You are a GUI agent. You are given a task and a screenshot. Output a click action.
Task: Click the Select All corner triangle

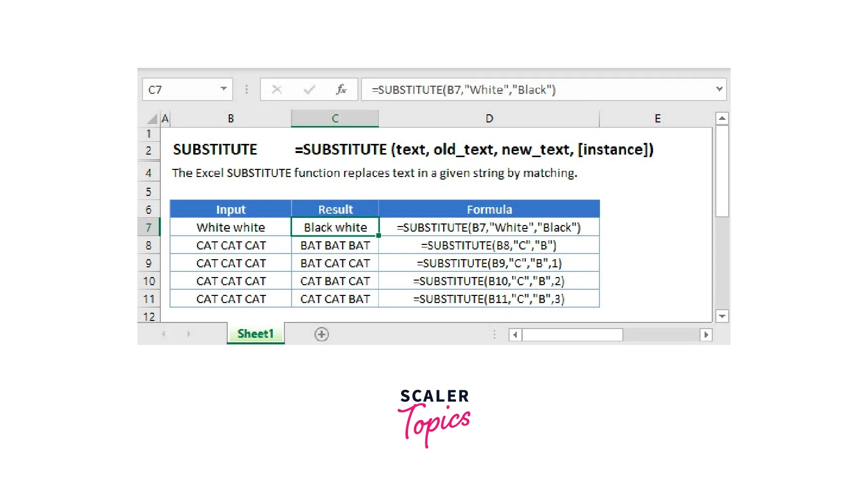coord(152,119)
